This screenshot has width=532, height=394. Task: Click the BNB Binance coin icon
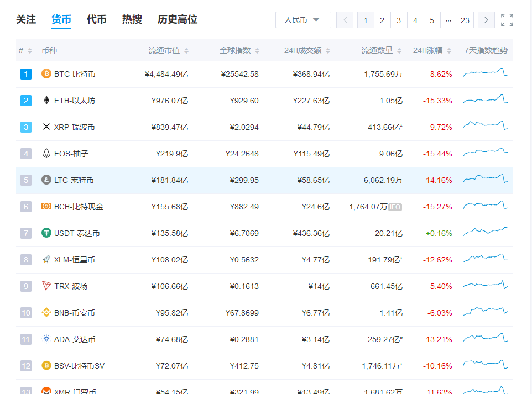coord(46,313)
